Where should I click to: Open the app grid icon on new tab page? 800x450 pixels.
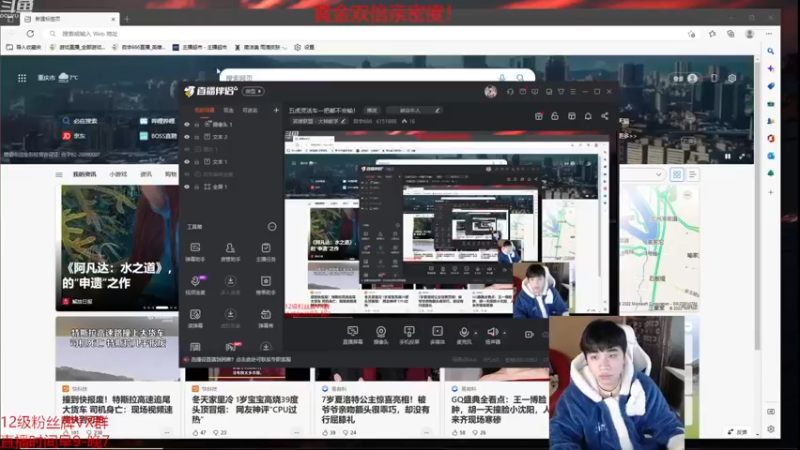(x=22, y=78)
